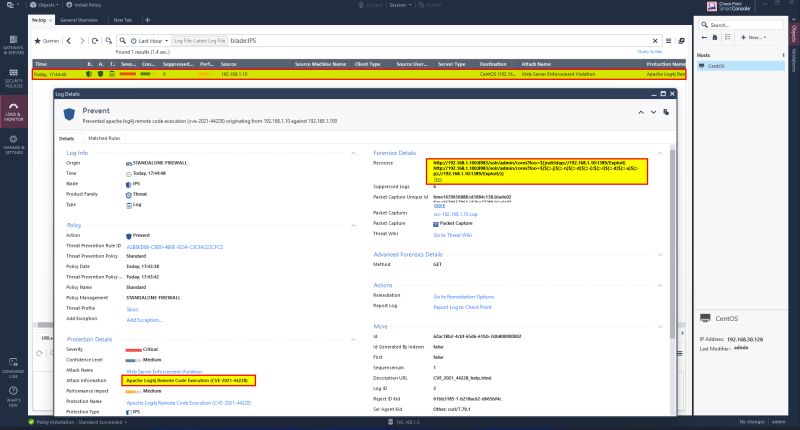Refresh the log query results
The width and height of the screenshot is (800, 430).
95,41
